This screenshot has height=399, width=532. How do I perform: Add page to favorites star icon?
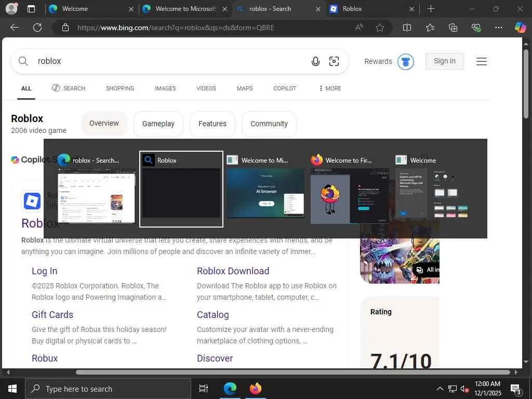tap(380, 28)
